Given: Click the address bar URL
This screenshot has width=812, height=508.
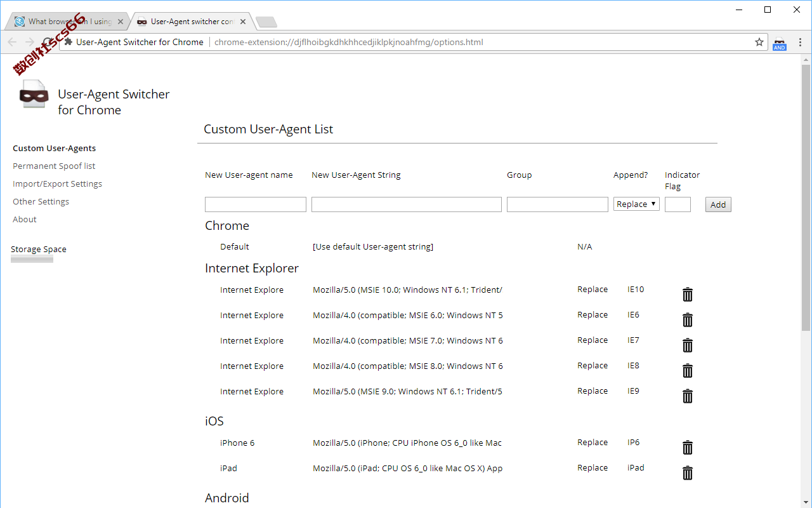Looking at the screenshot, I should point(348,43).
